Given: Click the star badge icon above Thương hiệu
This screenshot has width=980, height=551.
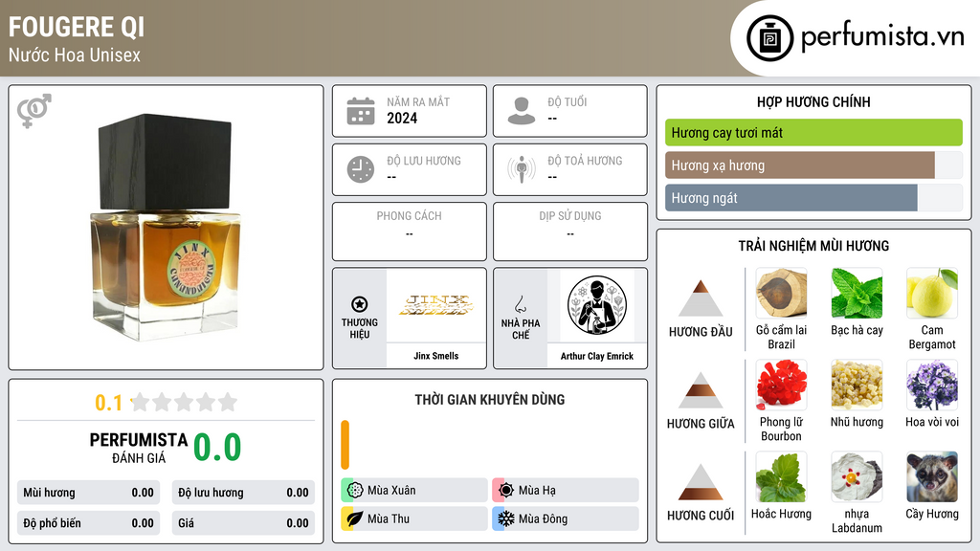Looking at the screenshot, I should tap(360, 304).
